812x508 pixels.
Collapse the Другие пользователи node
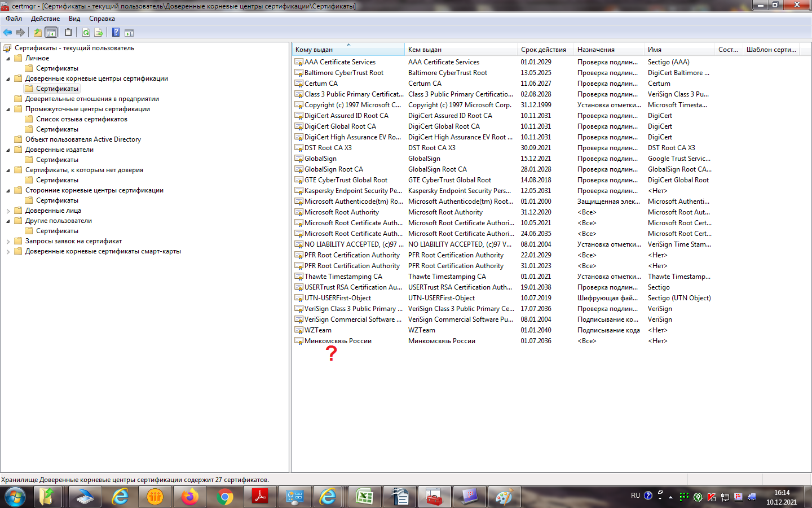click(8, 221)
